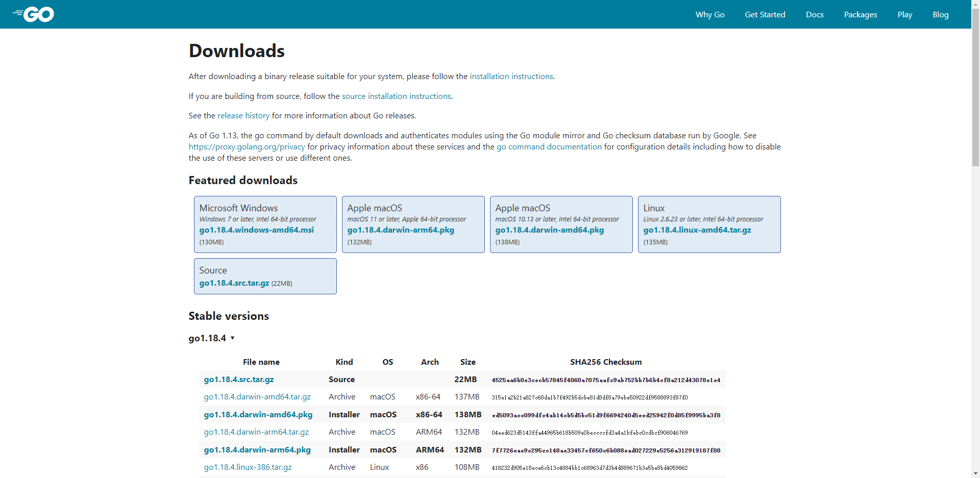Download featured go1.18.4.darwin-amd64.pkg
980x478 pixels.
(x=550, y=230)
